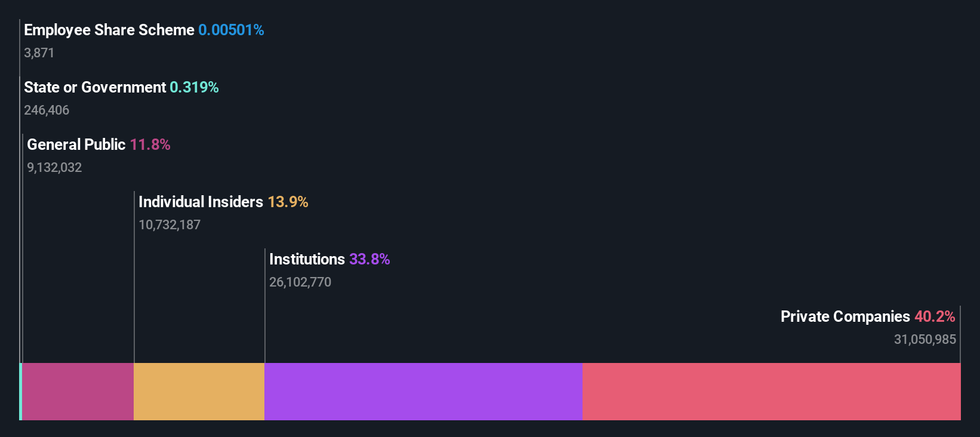Click the Individual Insiders label
Image resolution: width=980 pixels, height=437 pixels.
click(201, 202)
